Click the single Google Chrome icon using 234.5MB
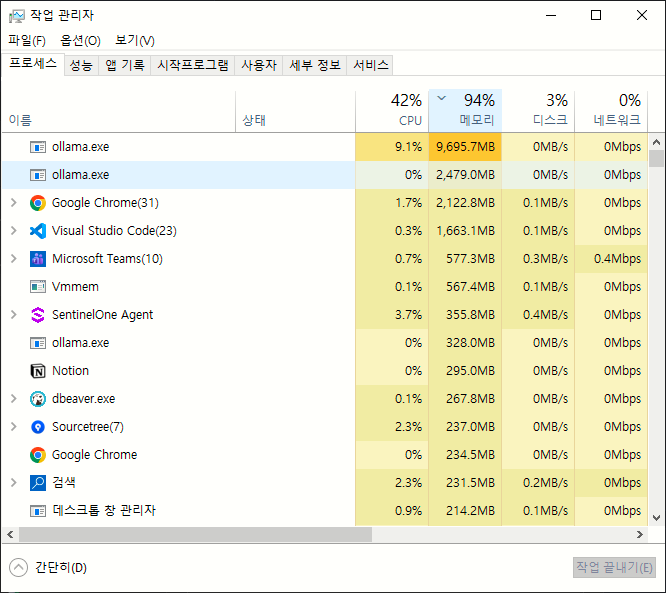The width and height of the screenshot is (666, 593). 38,455
